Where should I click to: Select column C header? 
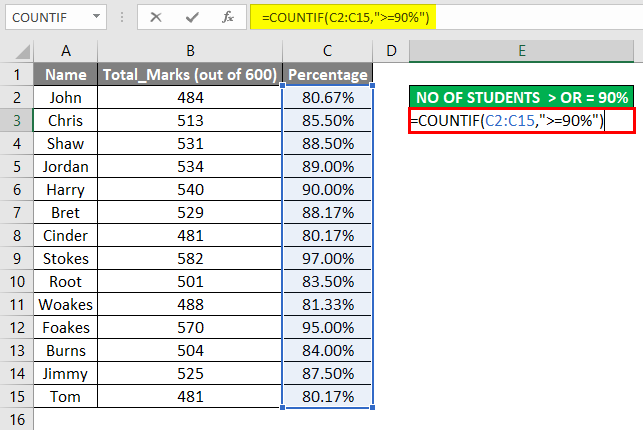coord(327,51)
